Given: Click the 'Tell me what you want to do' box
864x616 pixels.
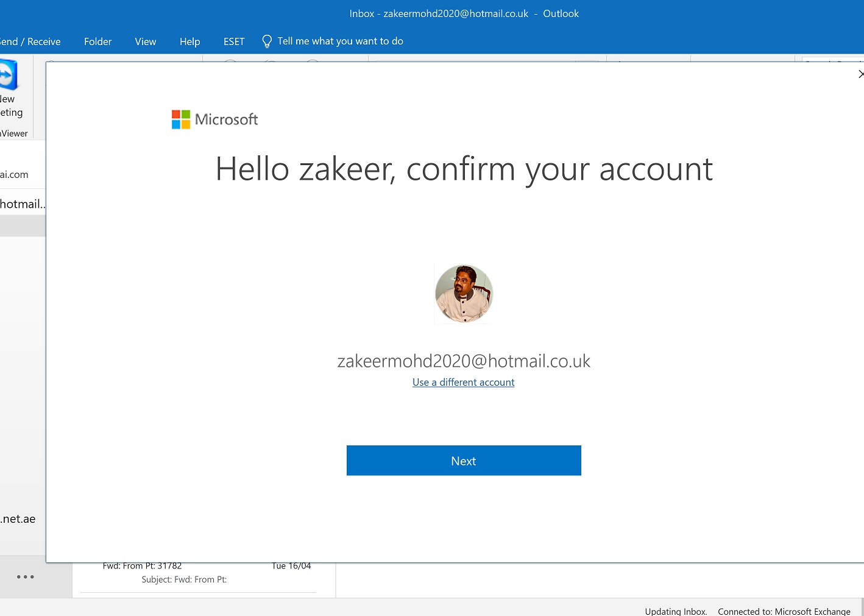Looking at the screenshot, I should click(x=340, y=41).
